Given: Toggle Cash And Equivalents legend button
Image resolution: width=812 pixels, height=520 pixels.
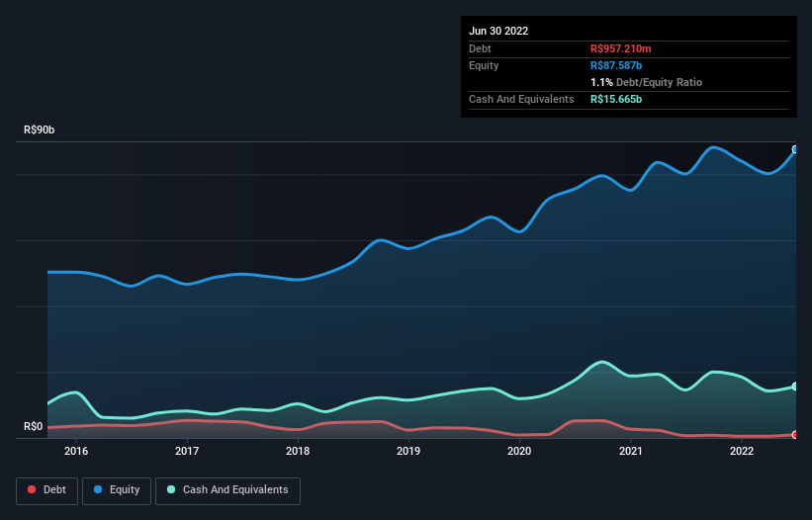Looking at the screenshot, I should click(227, 490).
